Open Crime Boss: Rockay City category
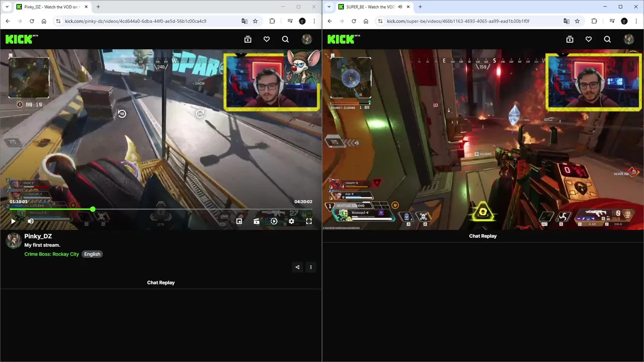The height and width of the screenshot is (362, 644). point(52,254)
